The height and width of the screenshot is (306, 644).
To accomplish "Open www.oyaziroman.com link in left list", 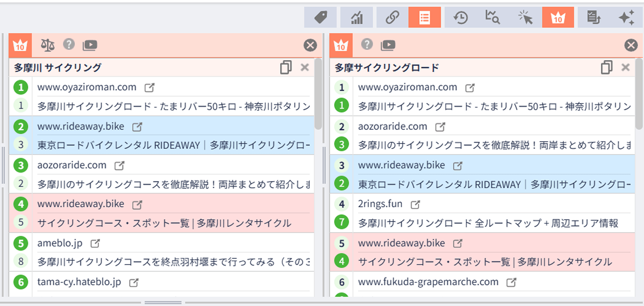I will click(x=149, y=87).
